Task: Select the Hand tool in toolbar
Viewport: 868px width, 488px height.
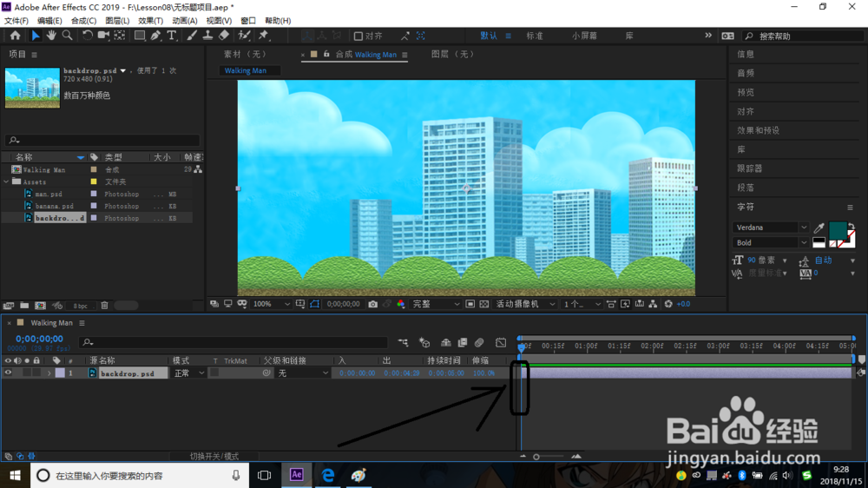Action: 51,36
